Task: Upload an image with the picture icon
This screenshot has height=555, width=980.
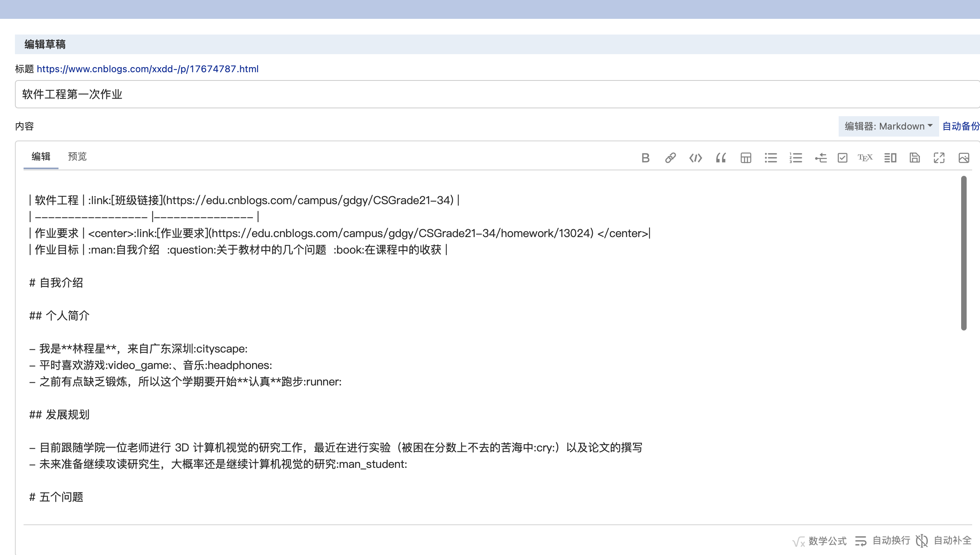Action: [964, 158]
